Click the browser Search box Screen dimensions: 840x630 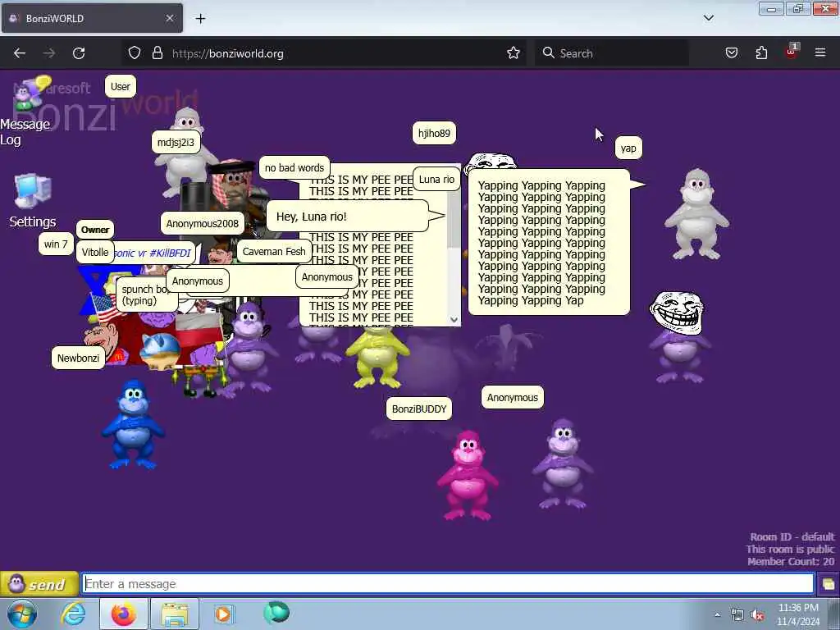[x=610, y=53]
